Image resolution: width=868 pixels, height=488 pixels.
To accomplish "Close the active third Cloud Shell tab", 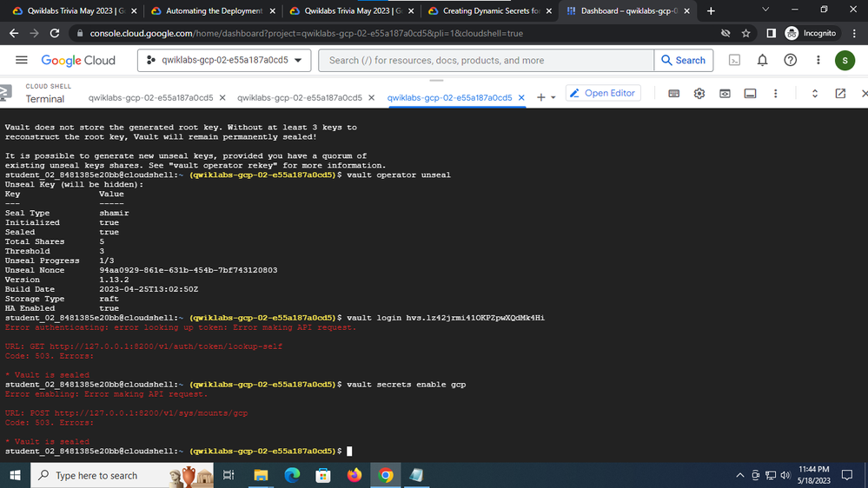I will tap(521, 97).
